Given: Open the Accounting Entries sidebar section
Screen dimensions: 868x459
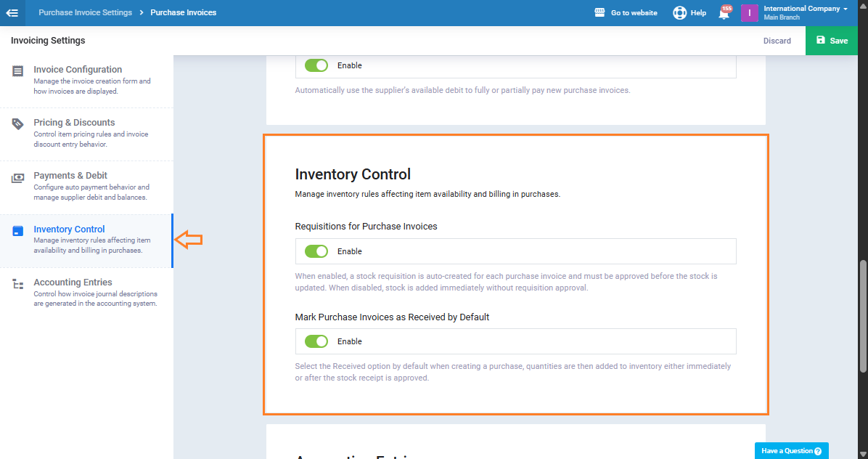Looking at the screenshot, I should 73,283.
